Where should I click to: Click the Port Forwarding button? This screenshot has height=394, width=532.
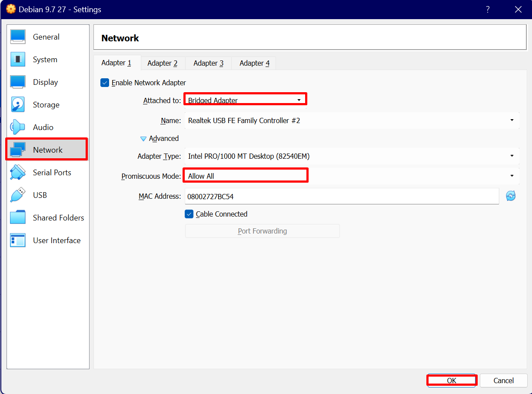click(263, 231)
